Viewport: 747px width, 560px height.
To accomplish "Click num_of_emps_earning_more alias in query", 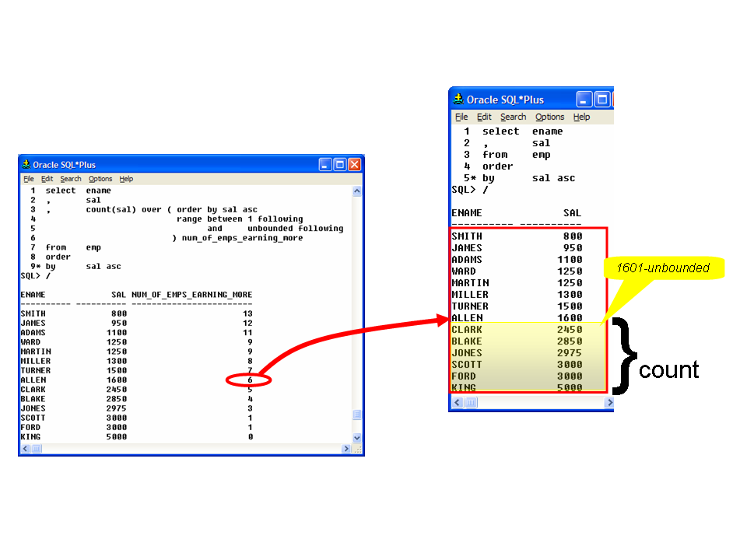I will tap(243, 238).
